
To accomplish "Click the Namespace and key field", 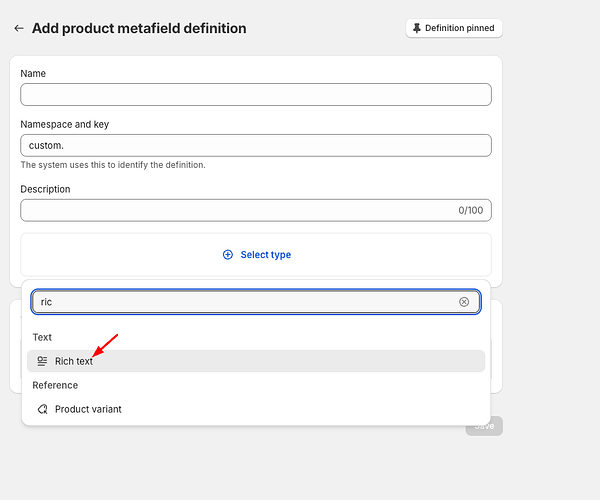I will [x=256, y=145].
